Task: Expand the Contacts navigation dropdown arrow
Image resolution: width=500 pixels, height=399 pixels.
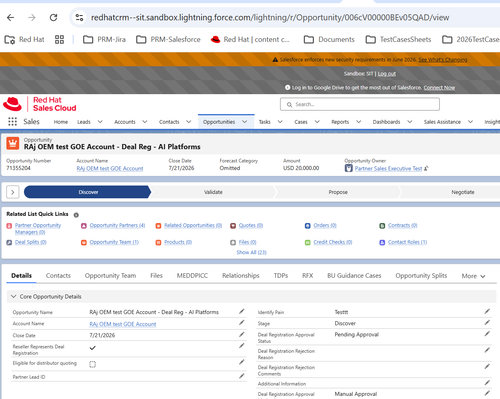Action: point(188,122)
